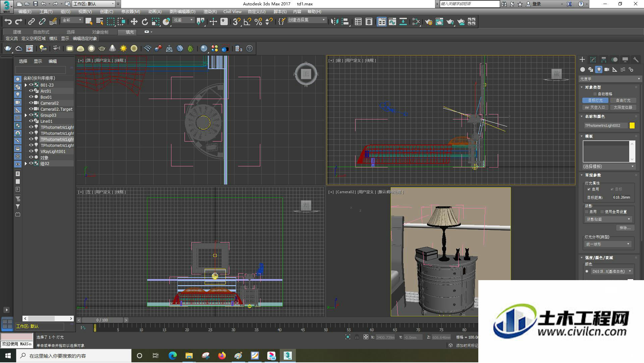The height and width of the screenshot is (363, 644).
Task: Hide VRayLight001 using its eye icon
Action: tap(31, 151)
